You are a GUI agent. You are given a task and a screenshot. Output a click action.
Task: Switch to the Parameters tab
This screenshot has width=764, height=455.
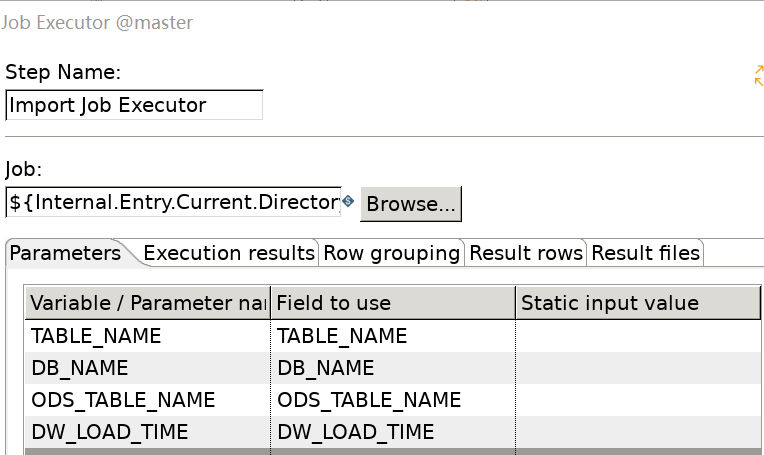click(66, 254)
